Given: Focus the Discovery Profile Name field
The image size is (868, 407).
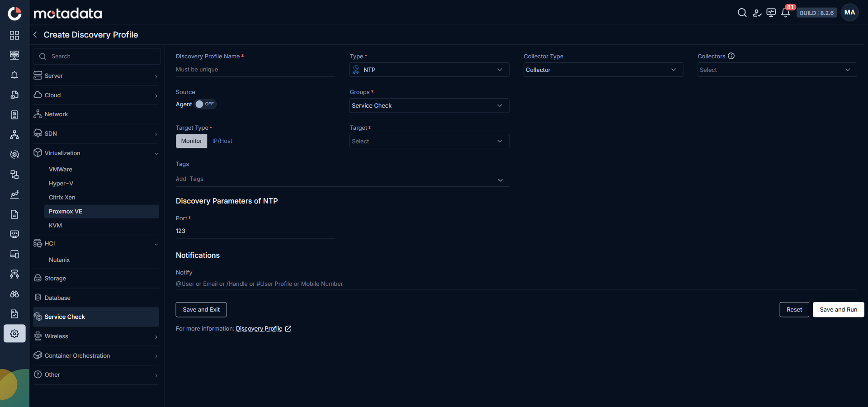Looking at the screenshot, I should click(x=255, y=70).
